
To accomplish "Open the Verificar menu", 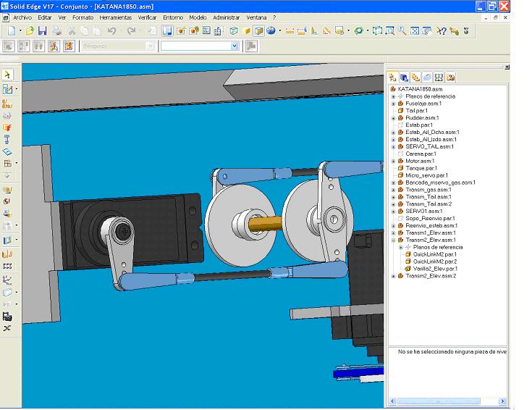I will (x=147, y=17).
